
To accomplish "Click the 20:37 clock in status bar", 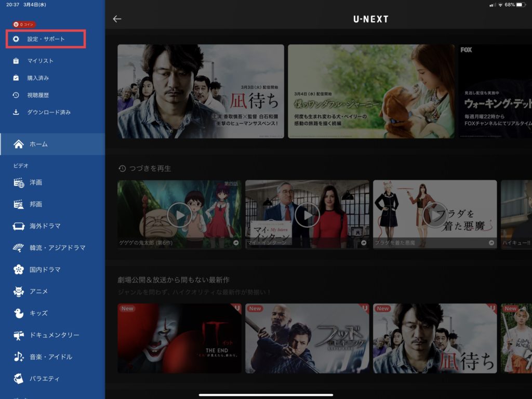I will (12, 5).
